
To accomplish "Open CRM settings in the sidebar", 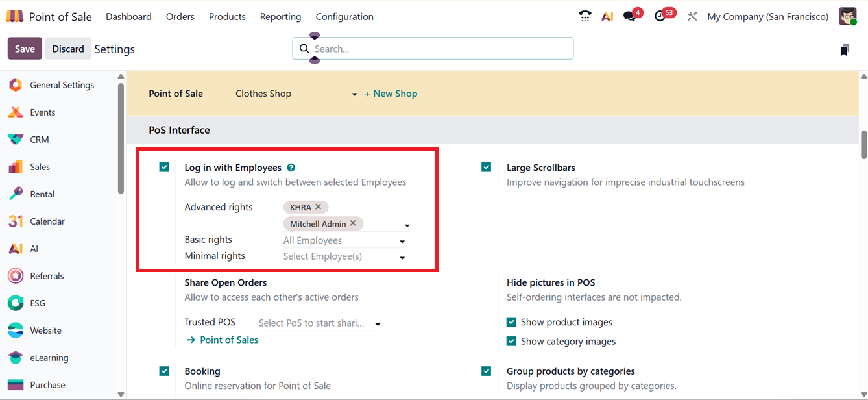I will tap(39, 140).
